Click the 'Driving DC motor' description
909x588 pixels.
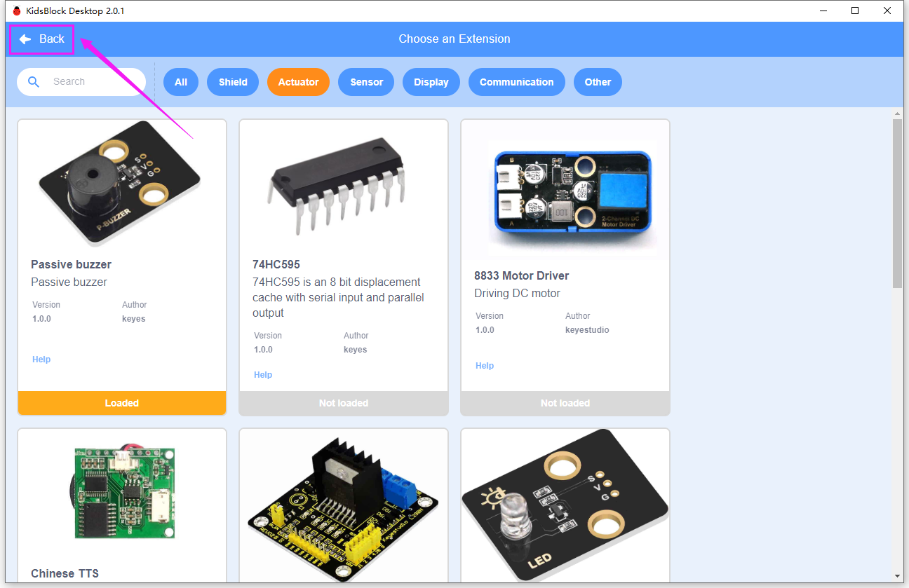pos(518,293)
